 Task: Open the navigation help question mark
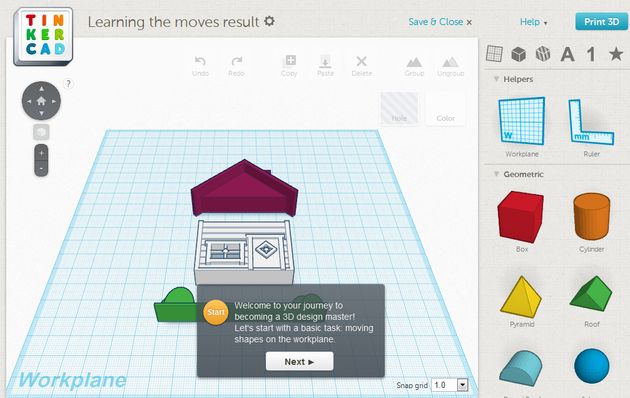coord(68,84)
